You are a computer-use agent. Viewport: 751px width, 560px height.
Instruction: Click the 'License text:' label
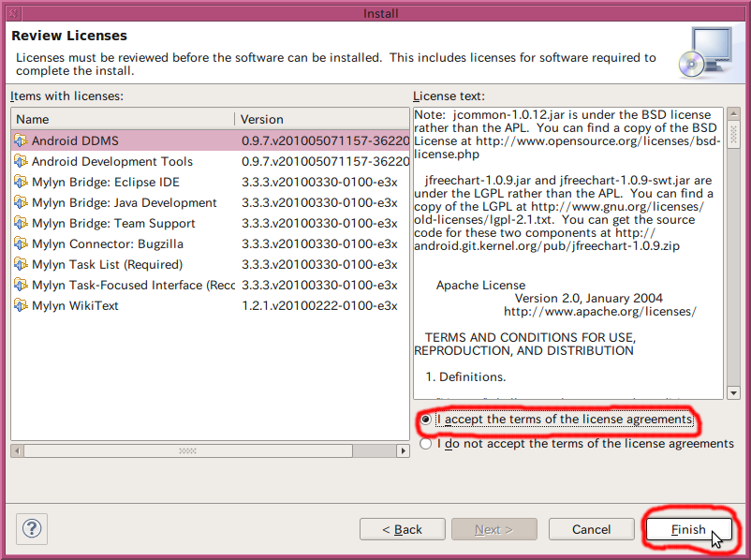(x=449, y=96)
